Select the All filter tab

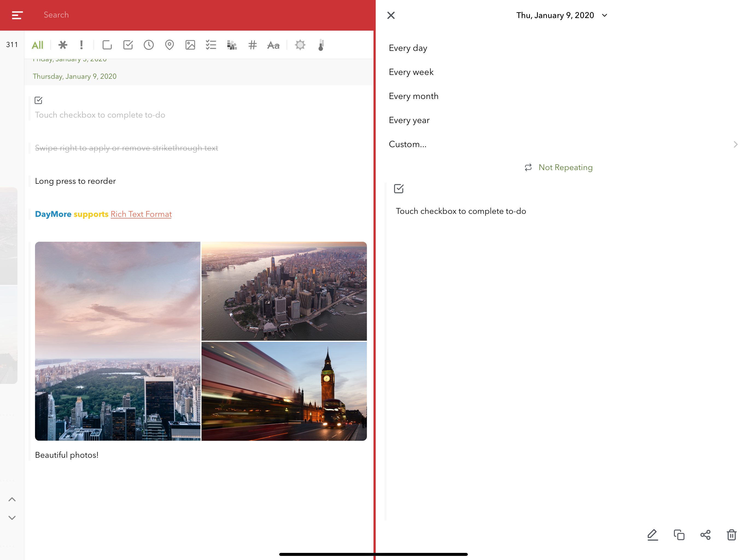(x=37, y=45)
